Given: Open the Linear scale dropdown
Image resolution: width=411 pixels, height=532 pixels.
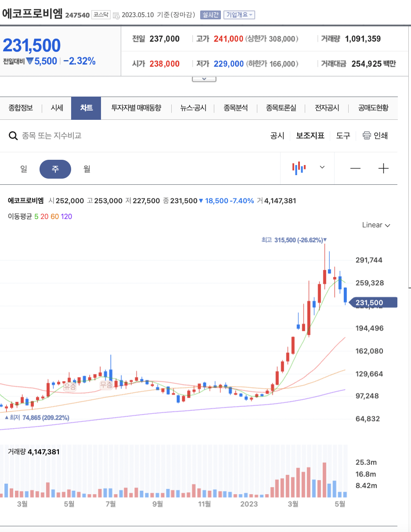Looking at the screenshot, I should (376, 225).
